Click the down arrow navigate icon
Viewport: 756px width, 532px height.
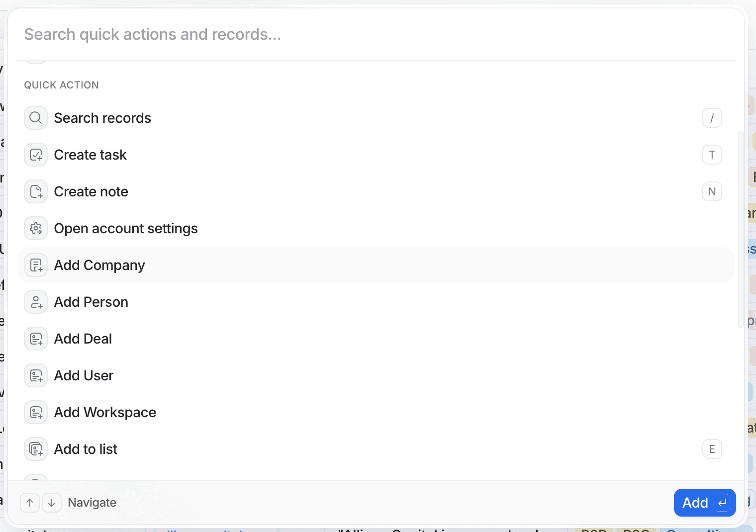[x=52, y=503]
